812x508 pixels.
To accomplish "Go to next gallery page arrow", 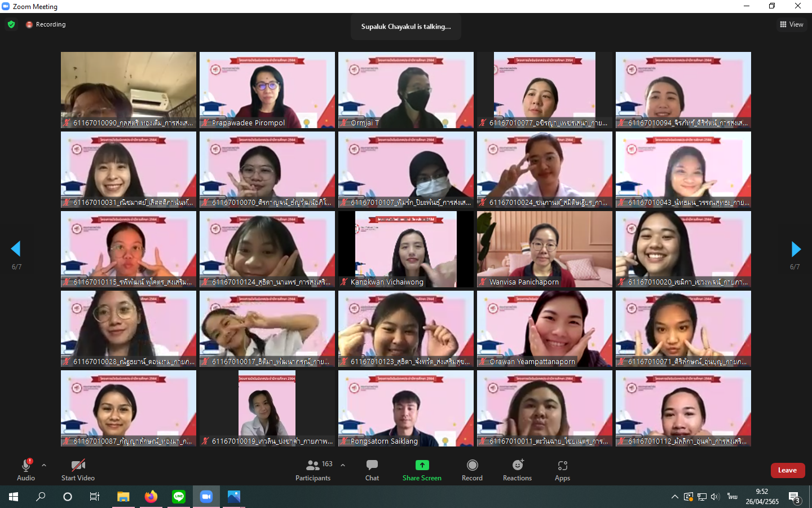I will click(x=796, y=249).
